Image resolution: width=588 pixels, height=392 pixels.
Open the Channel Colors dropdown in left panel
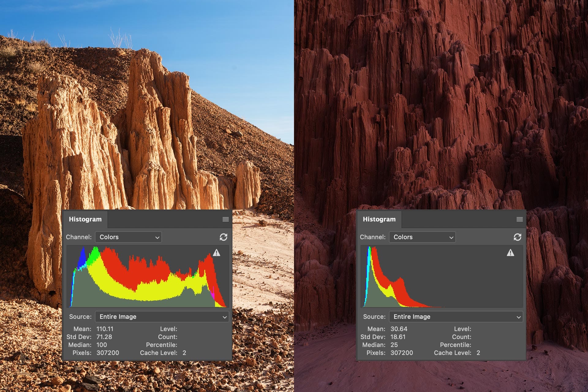[x=128, y=237]
